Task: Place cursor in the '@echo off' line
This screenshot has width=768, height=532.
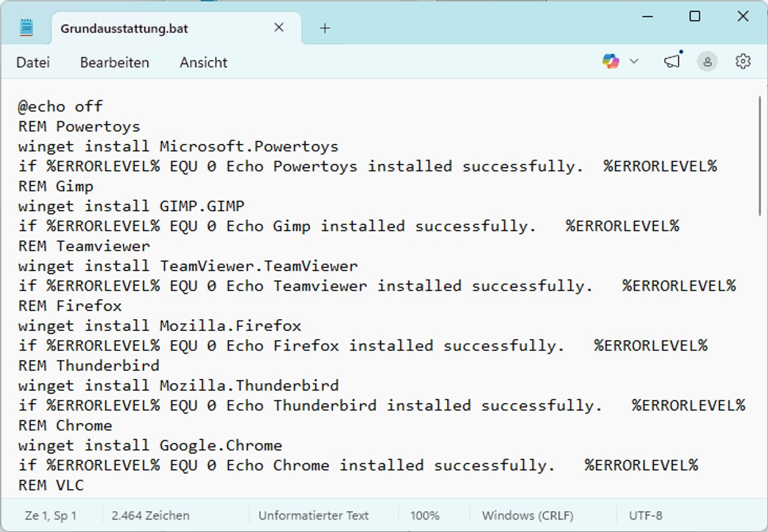Action: point(61,107)
